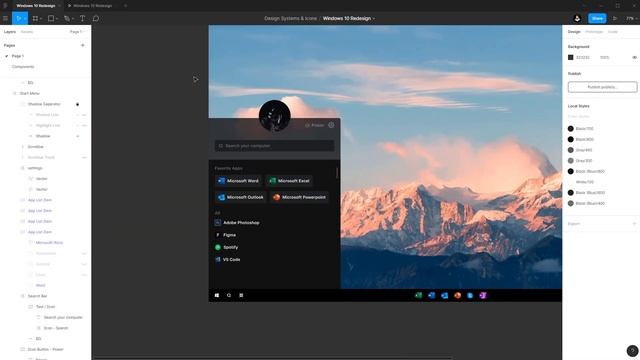The height and width of the screenshot is (360, 640).
Task: Click the Start menu mockup scrollbar thumb
Action: 337,173
